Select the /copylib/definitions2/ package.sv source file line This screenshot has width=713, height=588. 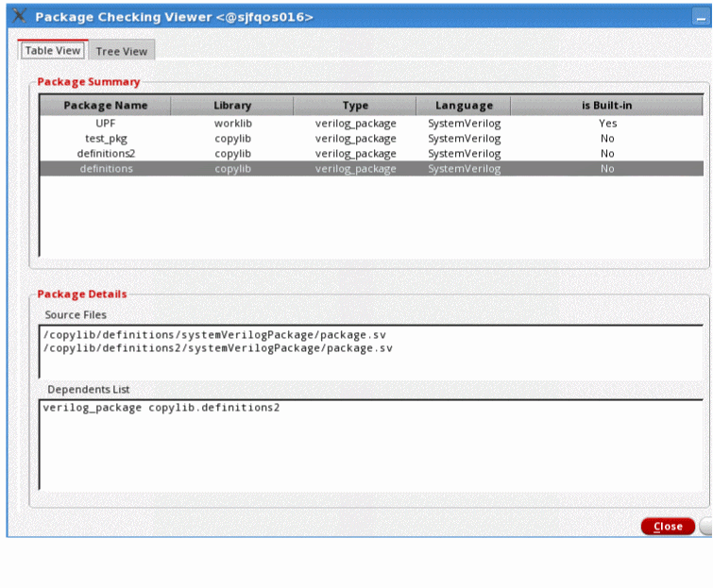217,348
